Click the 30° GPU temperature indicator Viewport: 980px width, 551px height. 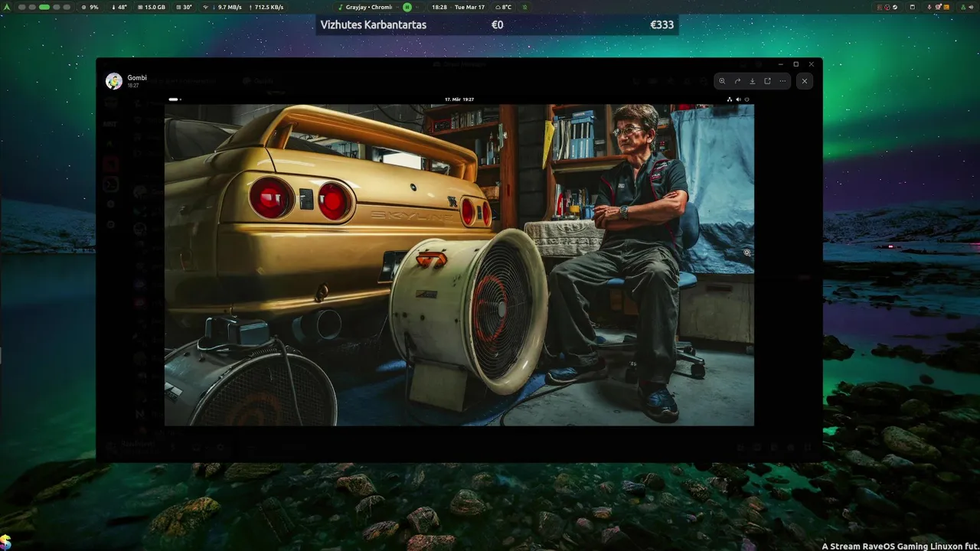point(184,7)
